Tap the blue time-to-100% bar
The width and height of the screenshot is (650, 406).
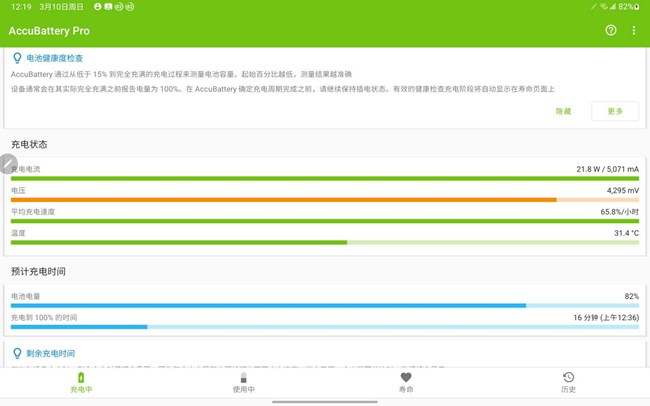tap(325, 327)
